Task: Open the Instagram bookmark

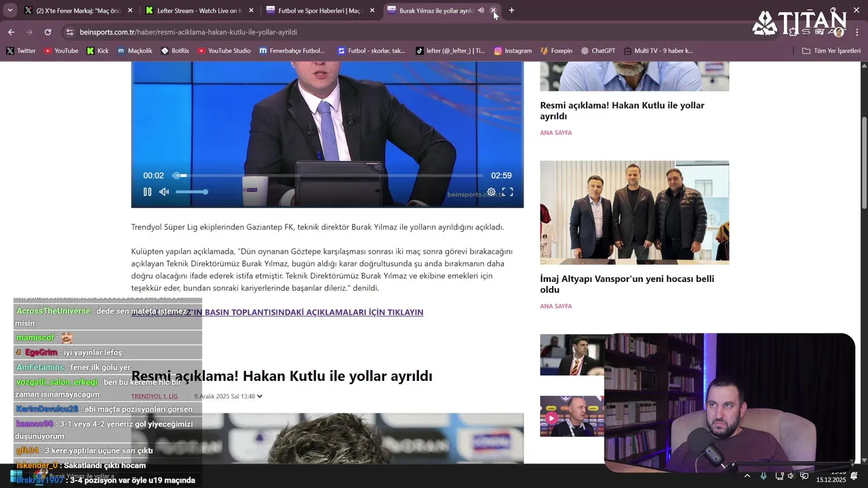Action: 513,51
